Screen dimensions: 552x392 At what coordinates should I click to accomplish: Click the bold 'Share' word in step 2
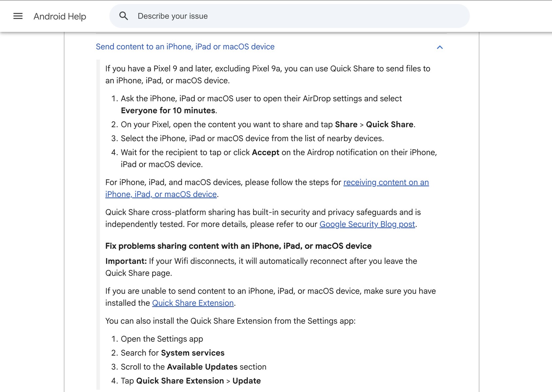click(346, 124)
